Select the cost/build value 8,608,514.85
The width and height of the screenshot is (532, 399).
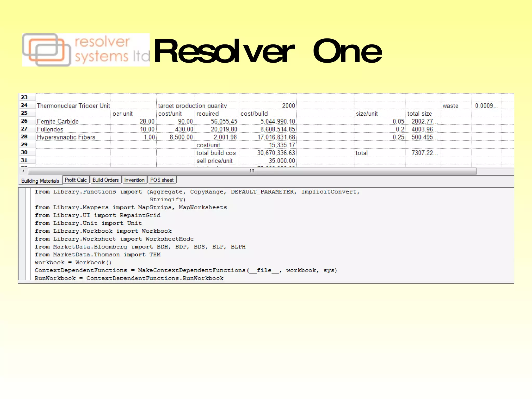pyautogui.click(x=268, y=129)
